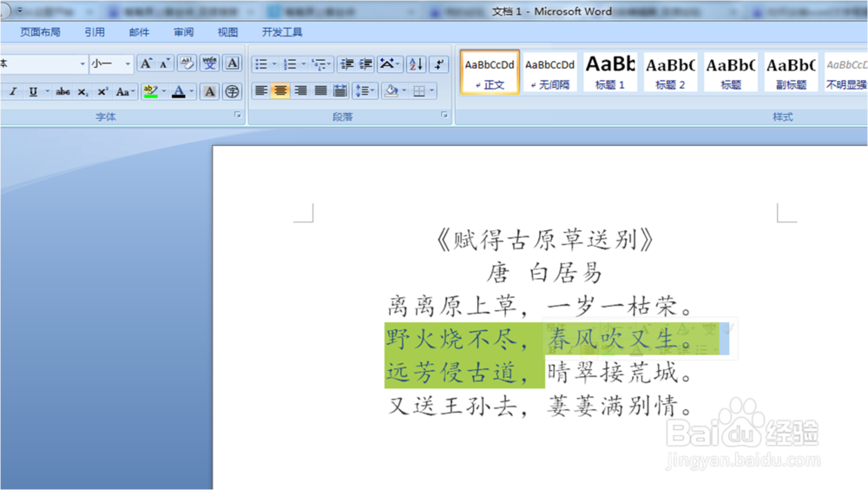Image resolution: width=868 pixels, height=490 pixels.
Task: Apply the 标题 2 style
Action: point(670,73)
